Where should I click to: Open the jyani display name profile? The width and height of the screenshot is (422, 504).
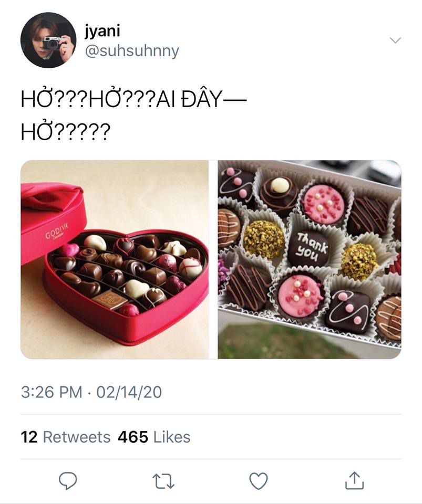(102, 31)
